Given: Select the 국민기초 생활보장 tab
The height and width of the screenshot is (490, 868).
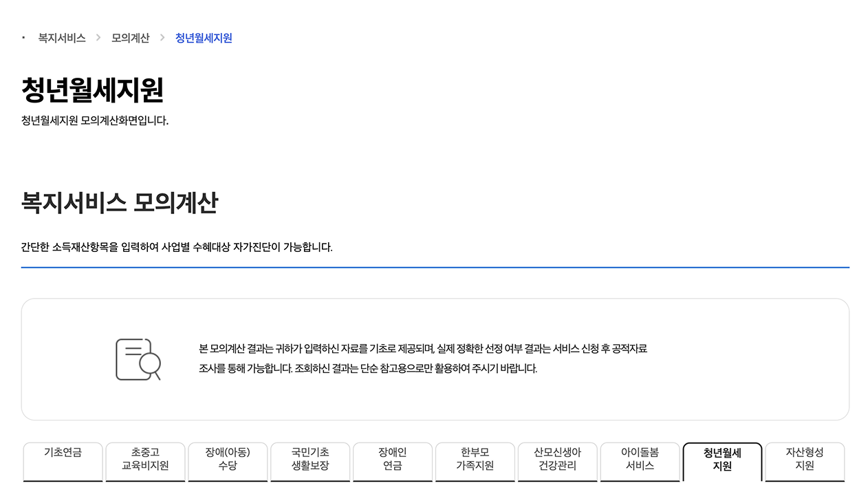Looking at the screenshot, I should pos(310,462).
